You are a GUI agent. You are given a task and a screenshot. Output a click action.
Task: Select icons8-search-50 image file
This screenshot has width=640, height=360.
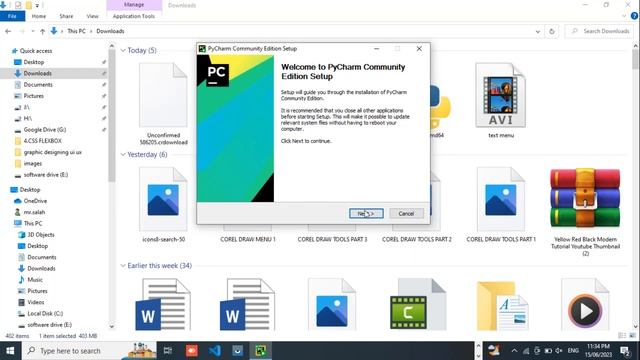tap(163, 204)
